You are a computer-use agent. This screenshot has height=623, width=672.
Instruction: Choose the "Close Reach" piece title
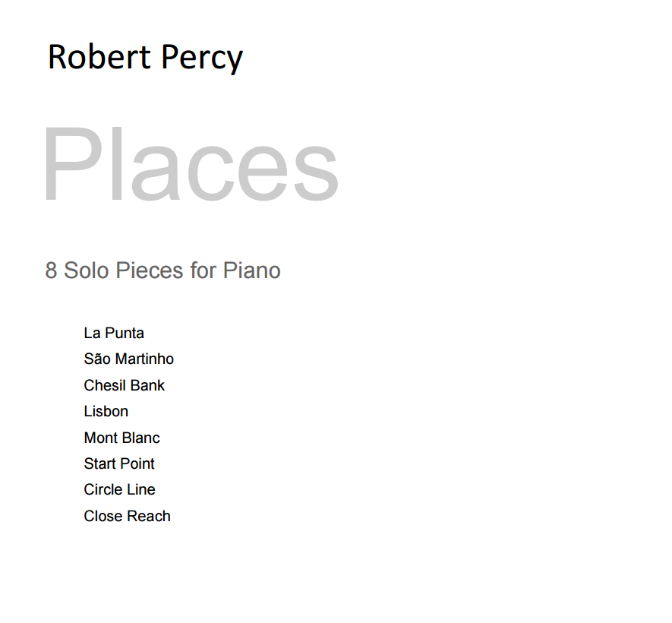click(x=127, y=516)
